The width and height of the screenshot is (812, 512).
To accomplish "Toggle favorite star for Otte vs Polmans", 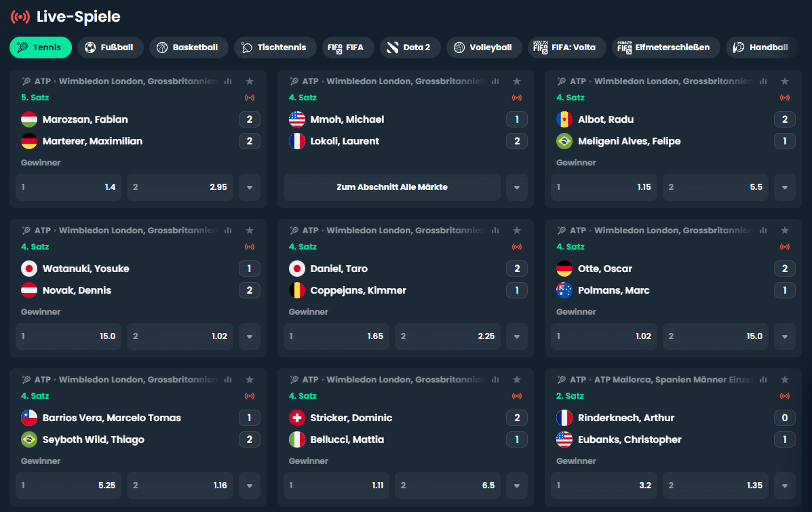I will coord(785,231).
